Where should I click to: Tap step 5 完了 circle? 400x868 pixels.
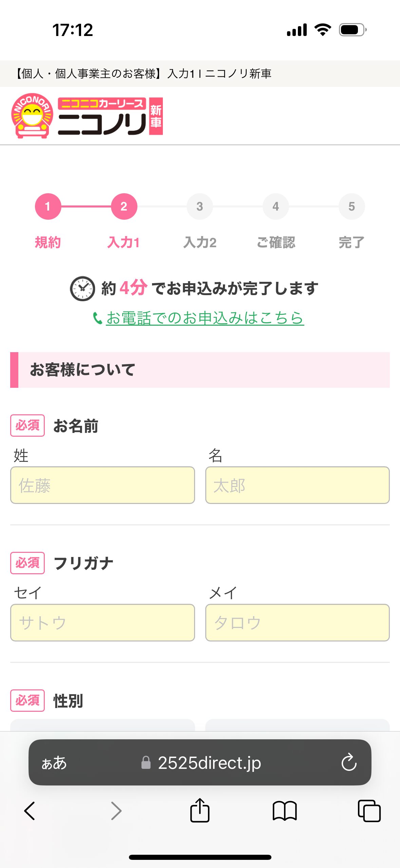(351, 206)
